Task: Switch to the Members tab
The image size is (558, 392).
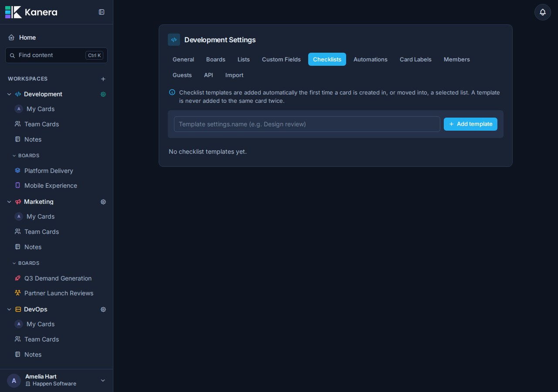Action: pos(457,59)
